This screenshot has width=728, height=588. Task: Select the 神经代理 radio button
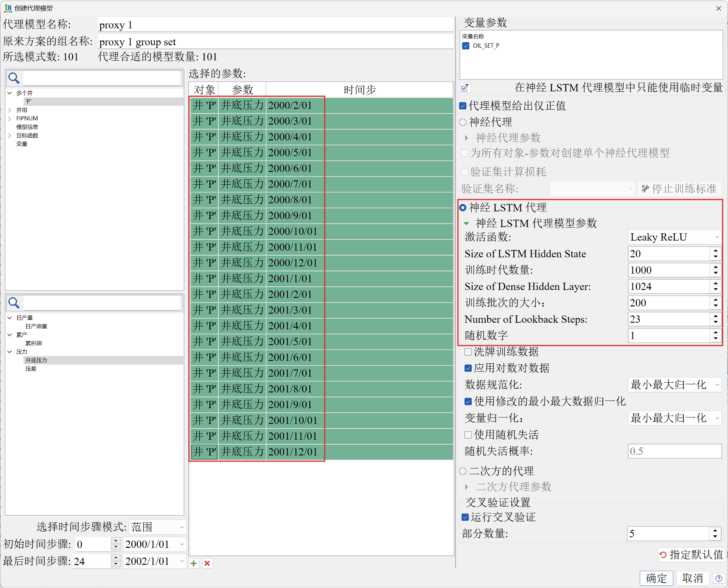coord(463,122)
